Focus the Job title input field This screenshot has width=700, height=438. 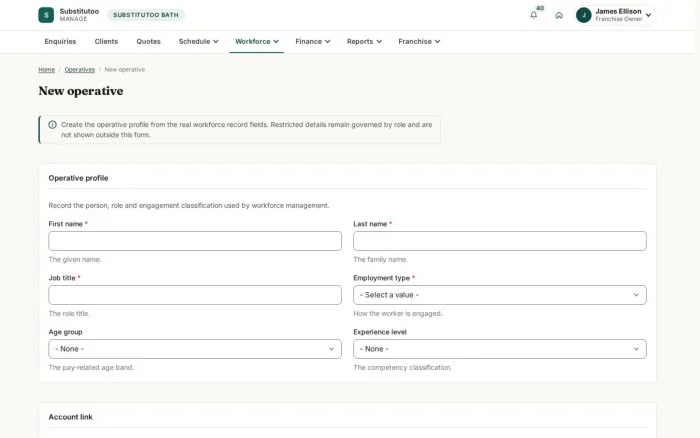(x=195, y=295)
